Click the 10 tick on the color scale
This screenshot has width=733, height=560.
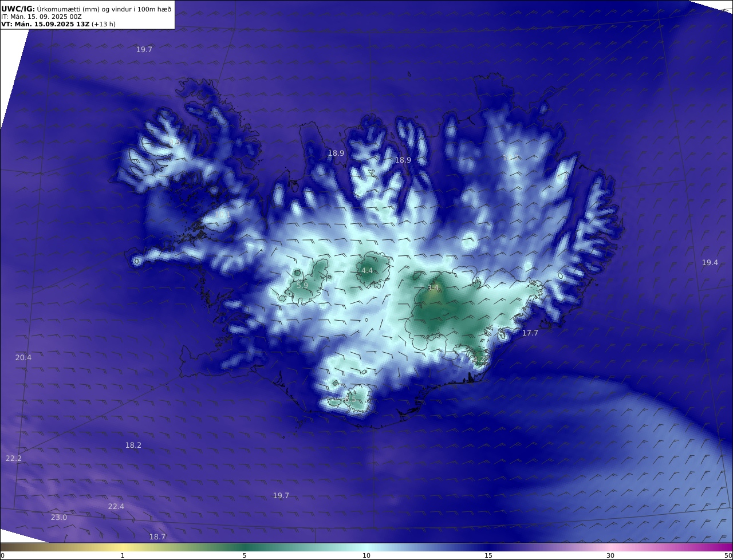click(366, 555)
